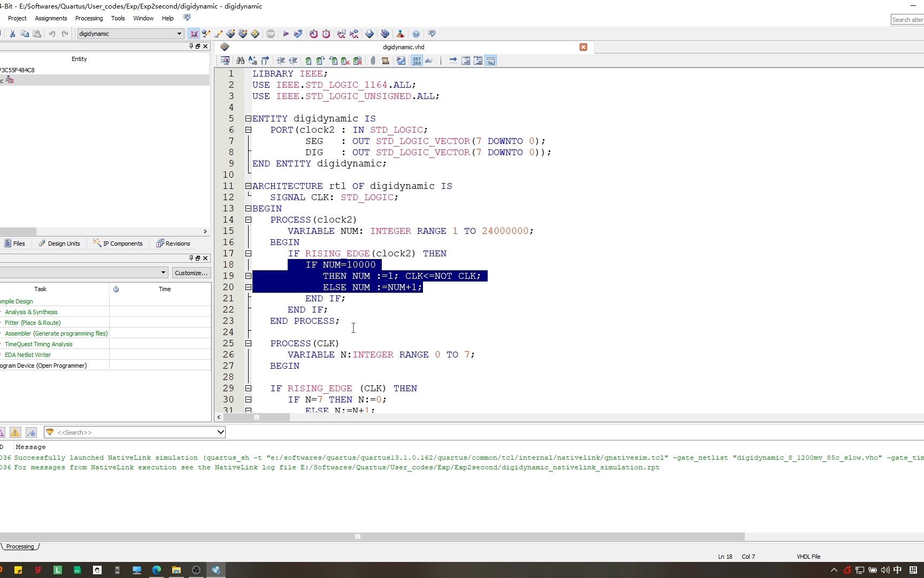Open the digidynamic project revision dropdown
Image resolution: width=924 pixels, height=578 pixels.
tap(179, 34)
